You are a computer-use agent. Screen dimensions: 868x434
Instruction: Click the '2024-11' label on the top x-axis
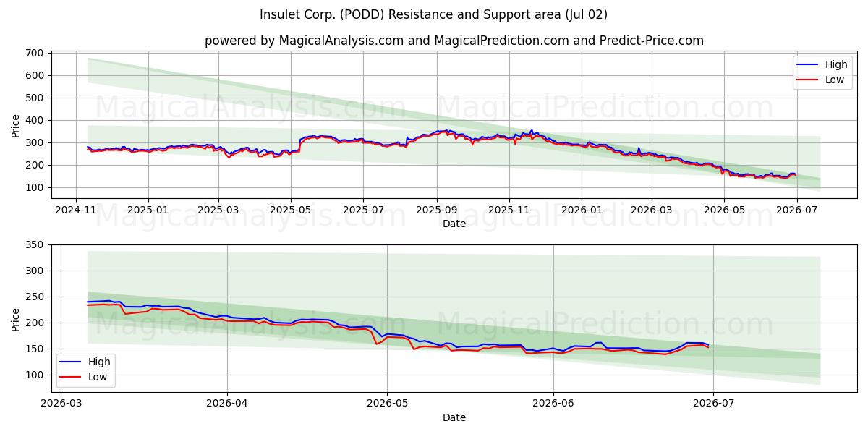click(76, 210)
